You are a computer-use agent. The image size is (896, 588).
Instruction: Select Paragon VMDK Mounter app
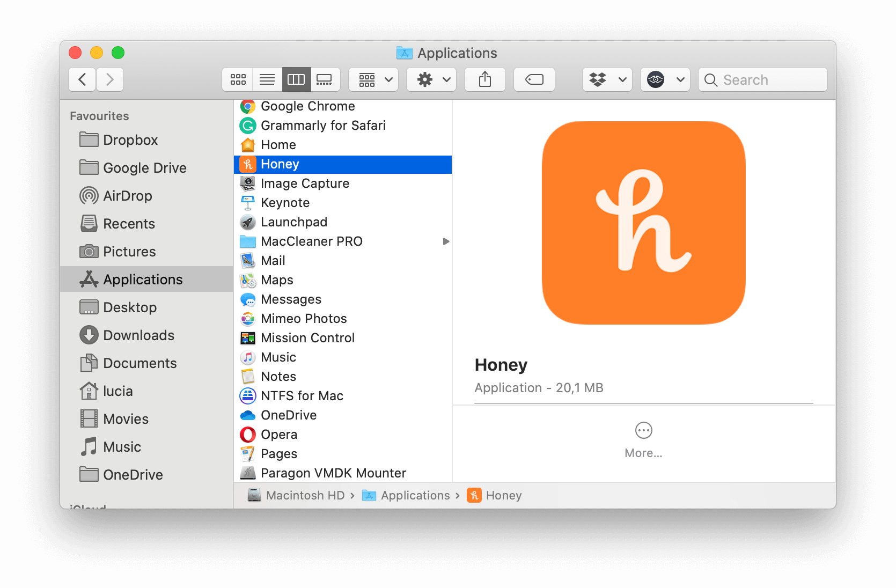click(x=343, y=473)
